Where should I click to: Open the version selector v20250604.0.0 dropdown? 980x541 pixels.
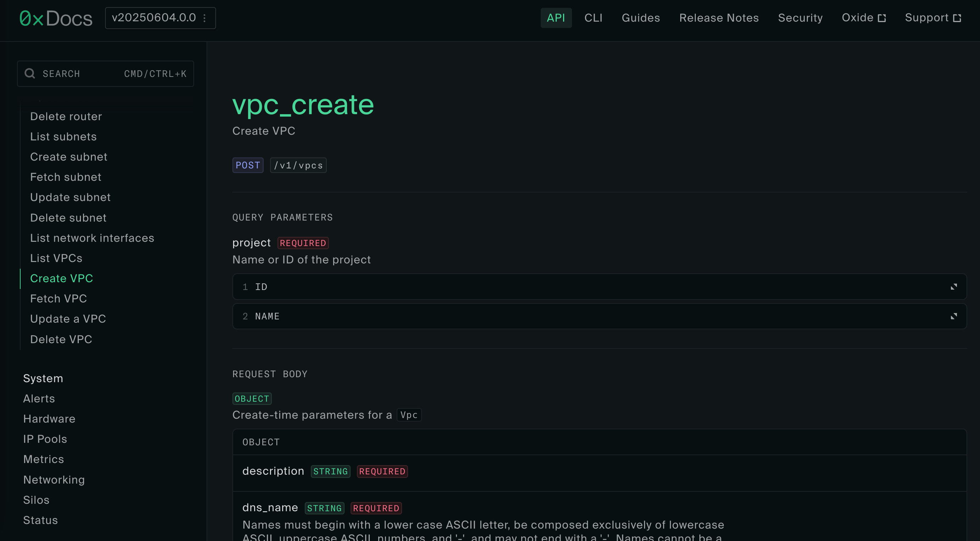coord(160,18)
